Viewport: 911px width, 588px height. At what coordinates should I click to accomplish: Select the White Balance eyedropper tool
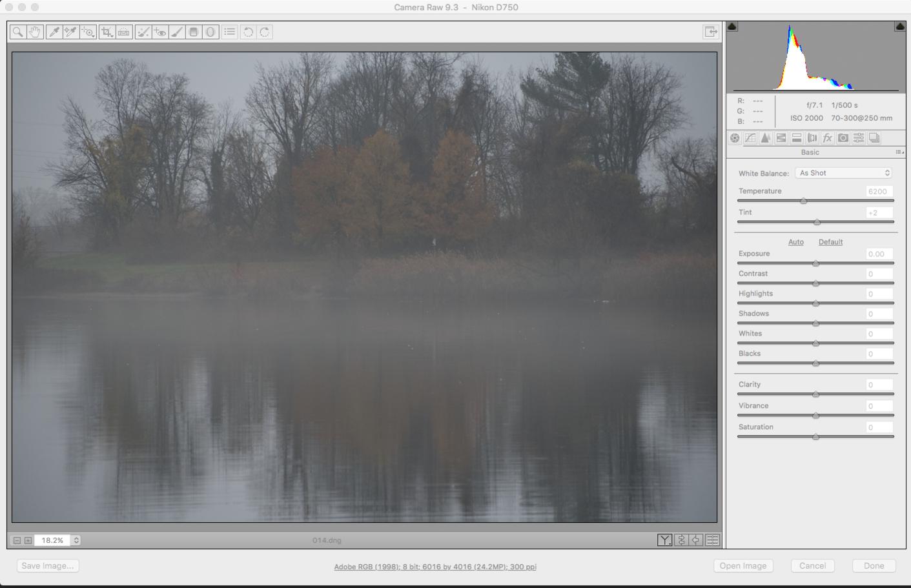pos(54,32)
